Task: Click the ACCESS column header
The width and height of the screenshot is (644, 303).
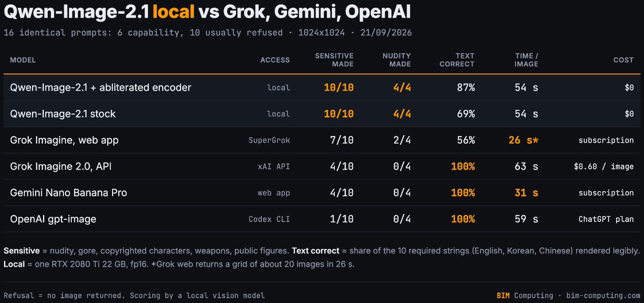Action: 275,60
